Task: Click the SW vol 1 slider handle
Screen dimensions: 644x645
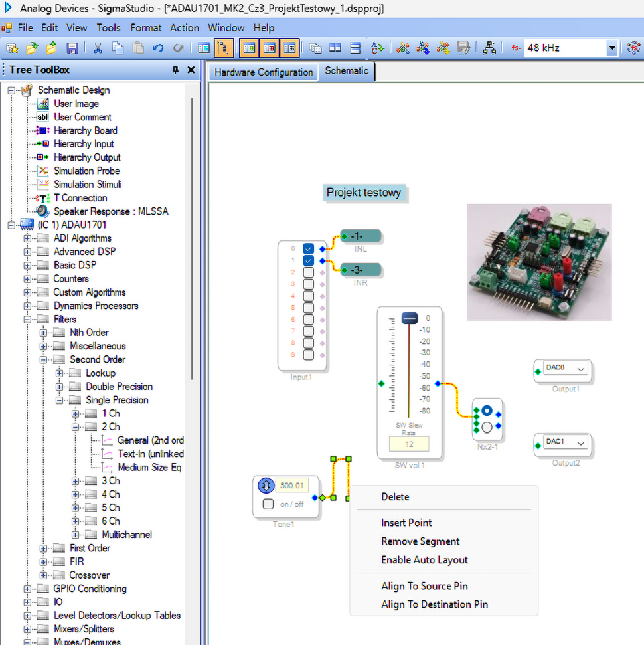Action: [x=409, y=319]
